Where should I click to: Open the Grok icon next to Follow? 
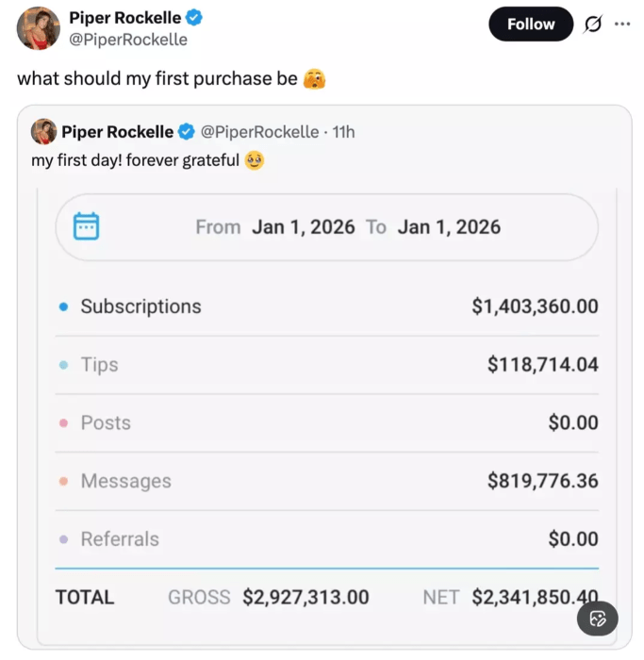593,25
